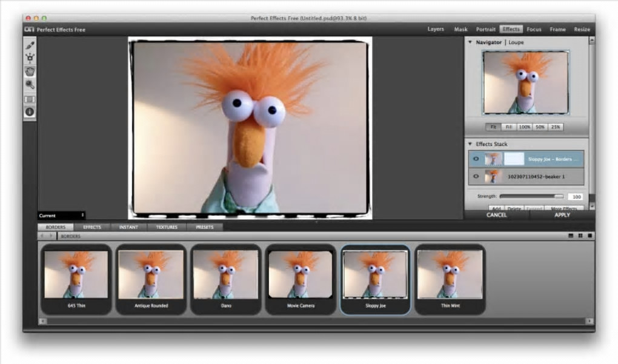Image resolution: width=618 pixels, height=364 pixels.
Task: Switch to the PRESETS tab
Action: (204, 227)
